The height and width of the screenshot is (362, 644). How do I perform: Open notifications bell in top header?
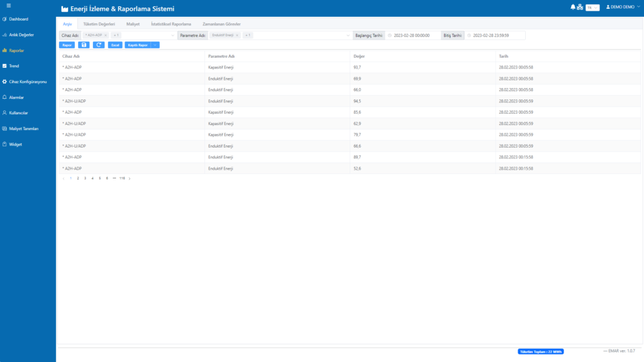(x=572, y=7)
